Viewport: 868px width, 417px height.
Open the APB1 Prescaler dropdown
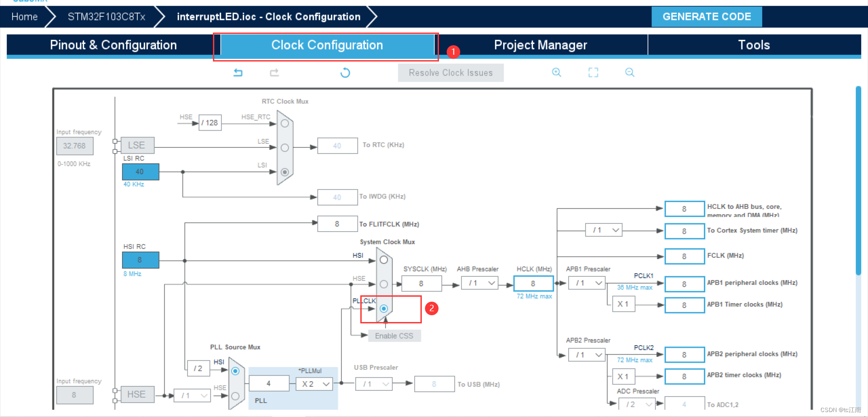point(587,283)
